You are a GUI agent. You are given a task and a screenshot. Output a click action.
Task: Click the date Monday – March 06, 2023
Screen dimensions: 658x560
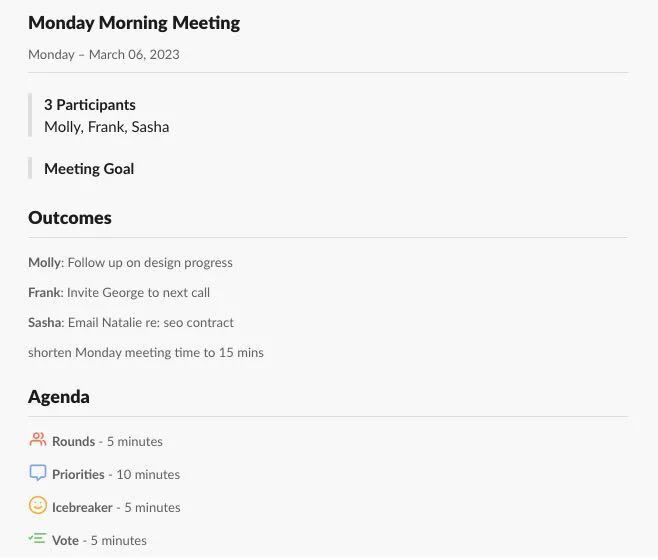(x=104, y=55)
